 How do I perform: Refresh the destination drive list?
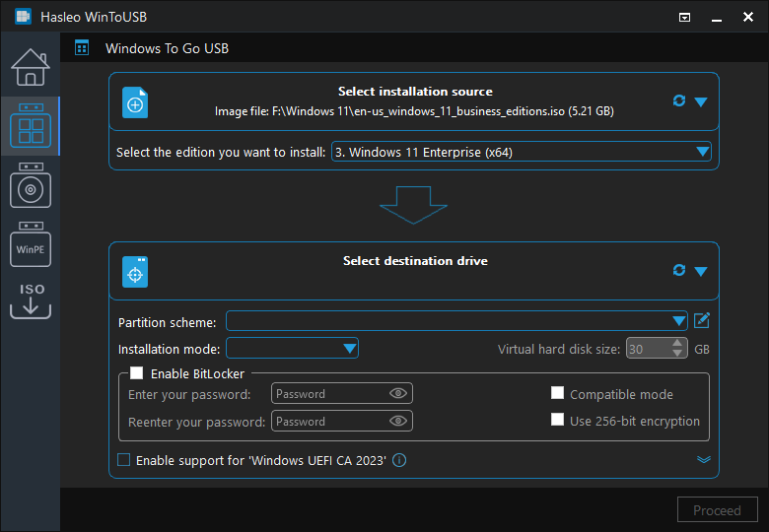point(678,270)
